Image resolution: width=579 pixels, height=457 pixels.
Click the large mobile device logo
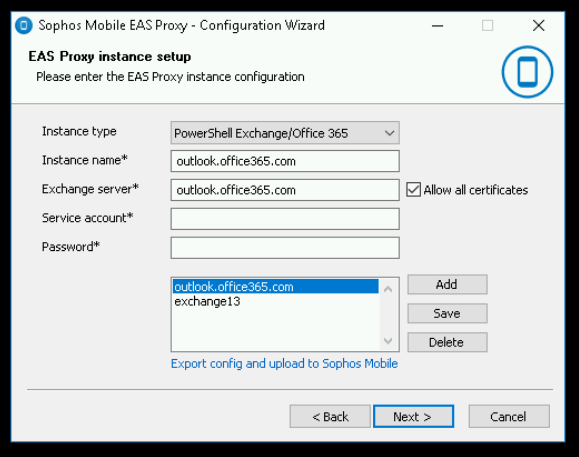527,72
